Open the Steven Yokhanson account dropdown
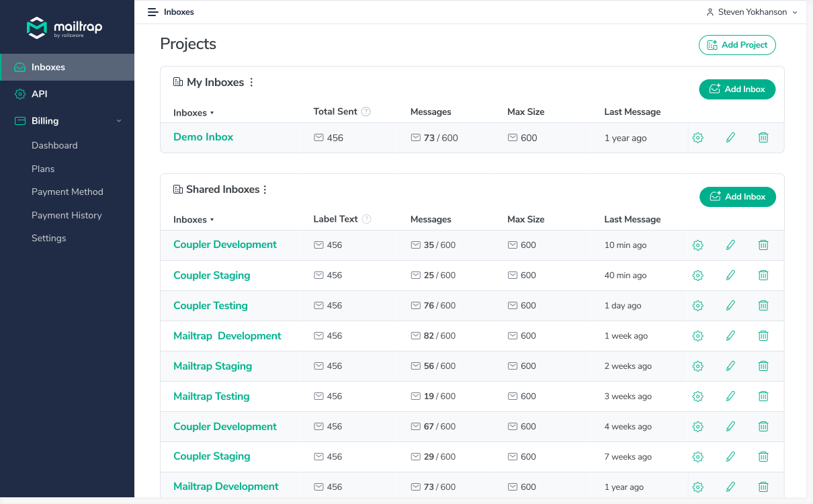This screenshot has height=504, width=813. [752, 12]
